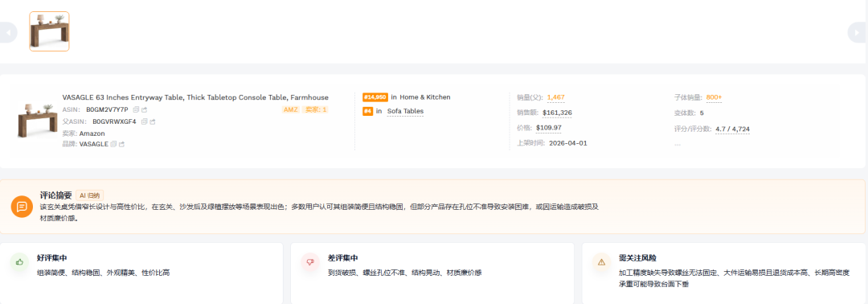Image resolution: width=868 pixels, height=304 pixels.
Task: Expand the ellipsis below the rating row
Action: click(x=678, y=144)
